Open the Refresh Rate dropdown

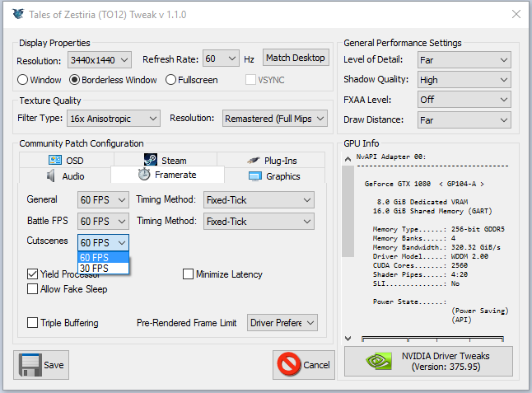221,58
